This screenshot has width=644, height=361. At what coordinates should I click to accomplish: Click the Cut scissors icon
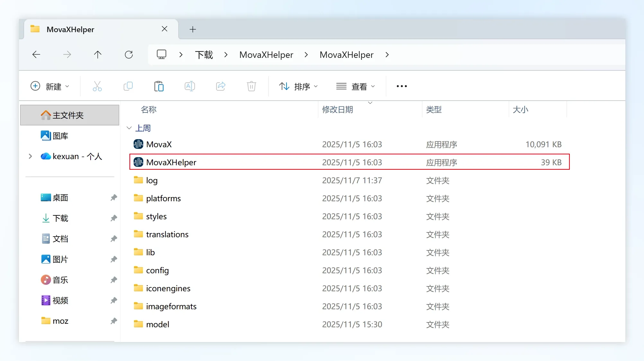[97, 86]
